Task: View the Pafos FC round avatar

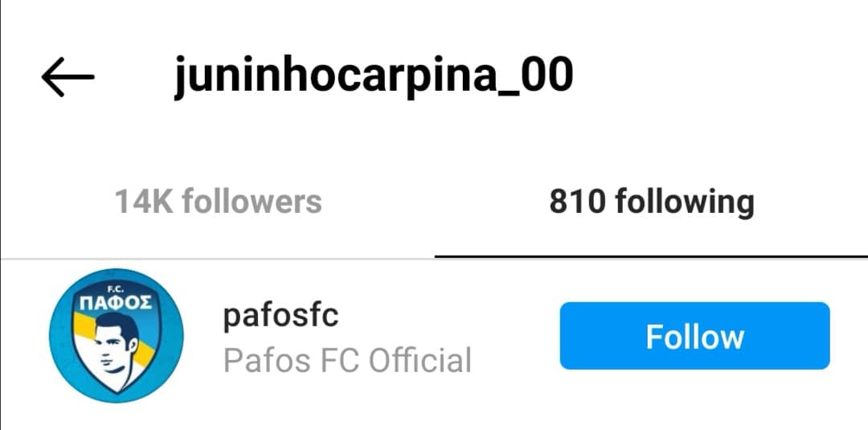Action: pyautogui.click(x=117, y=335)
